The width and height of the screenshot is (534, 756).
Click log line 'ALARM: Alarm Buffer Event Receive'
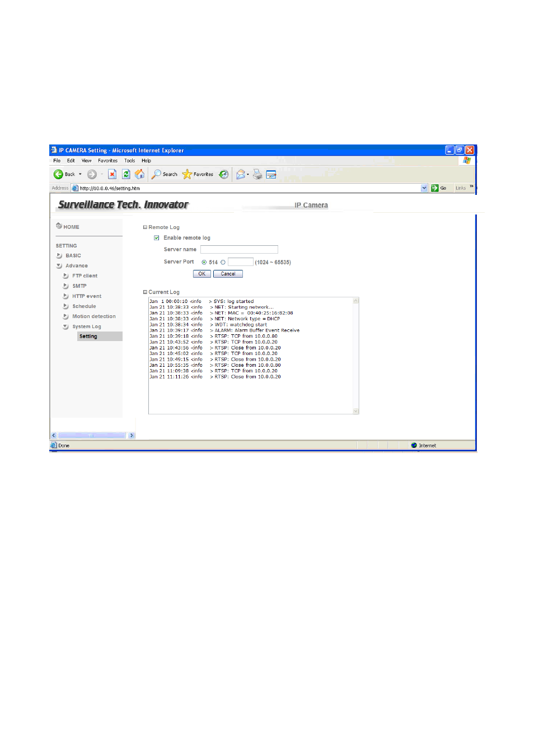pos(224,330)
